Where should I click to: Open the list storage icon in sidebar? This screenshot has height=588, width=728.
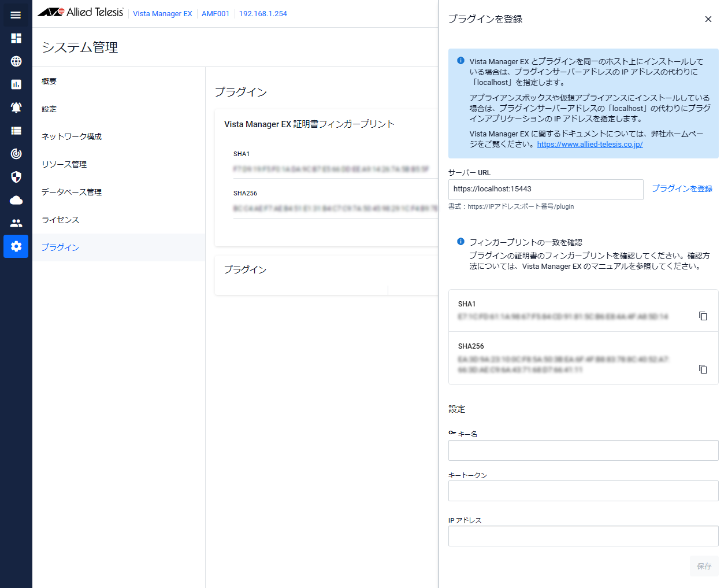point(16,131)
